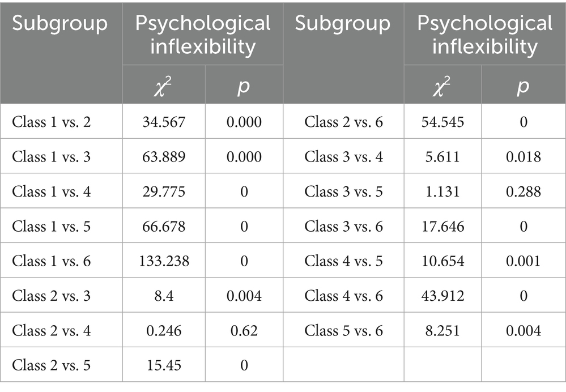Viewport: 566px width, 392px height.
Task: Click the Class 1 vs. 6 cell
Action: point(52,261)
